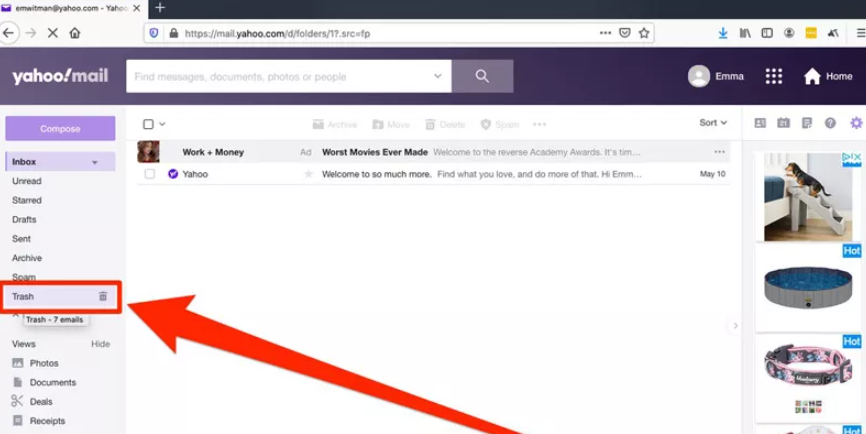
Task: Open a new browser tab with plus
Action: coord(160,8)
